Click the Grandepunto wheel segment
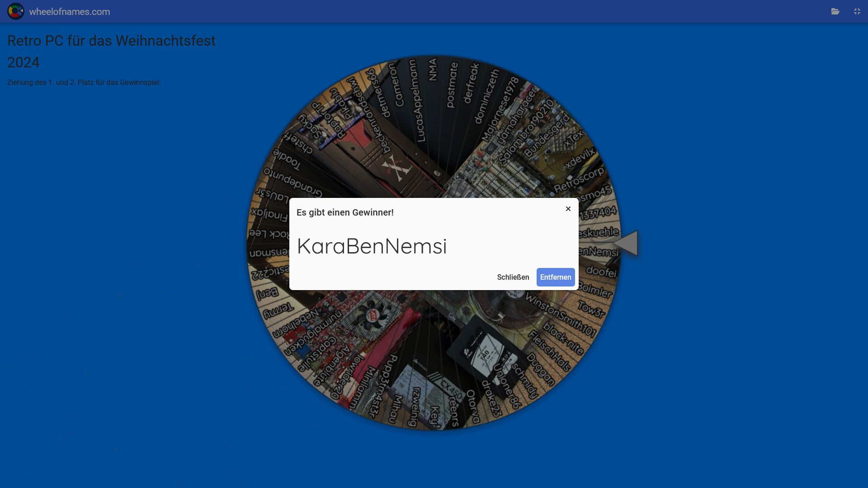Viewport: 868px width, 488px height. (x=292, y=183)
